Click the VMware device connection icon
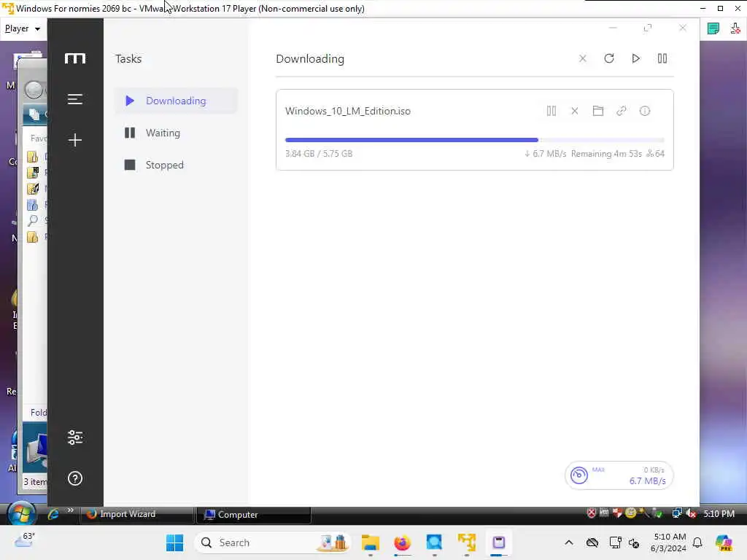The height and width of the screenshot is (560, 747). [x=735, y=28]
